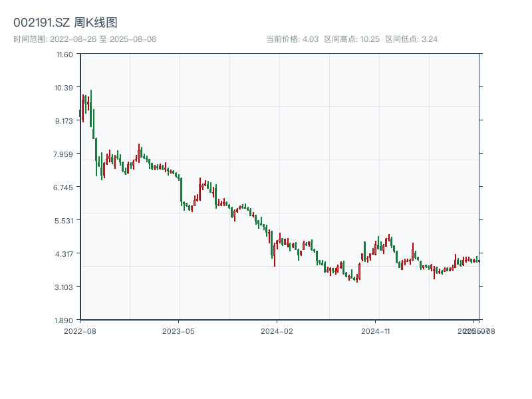The height and width of the screenshot is (399, 532).
Task: Click the chart title 002191.SZ 周K线图
Action: (66, 23)
